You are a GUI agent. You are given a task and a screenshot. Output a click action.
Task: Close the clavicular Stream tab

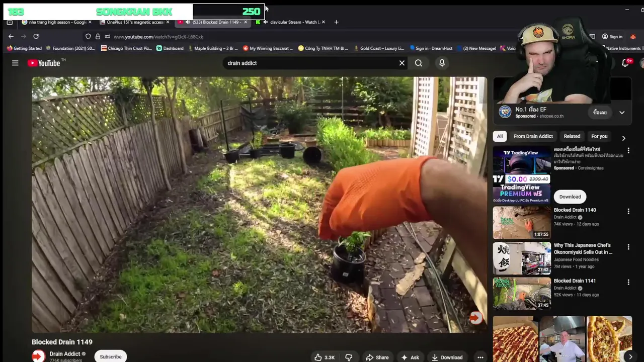click(x=323, y=22)
